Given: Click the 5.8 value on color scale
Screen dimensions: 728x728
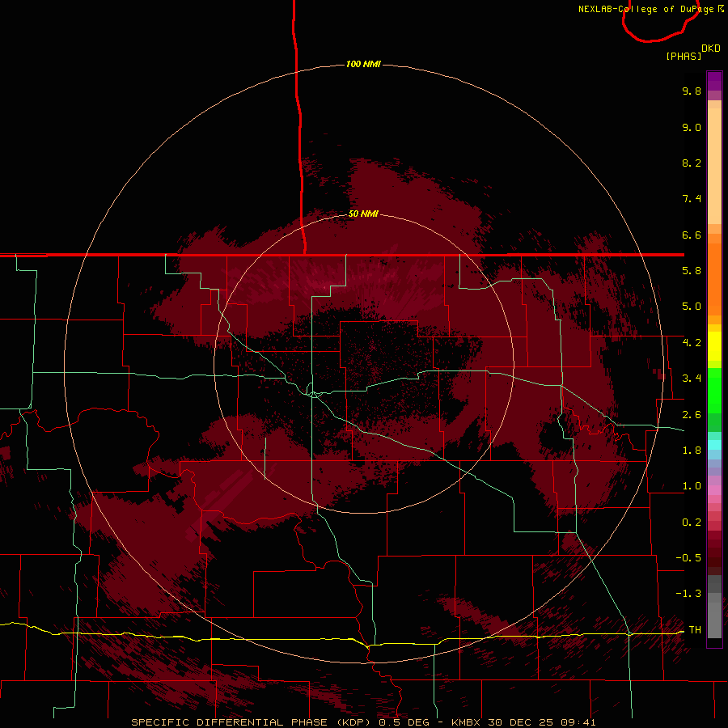Looking at the screenshot, I should pyautogui.click(x=692, y=271).
